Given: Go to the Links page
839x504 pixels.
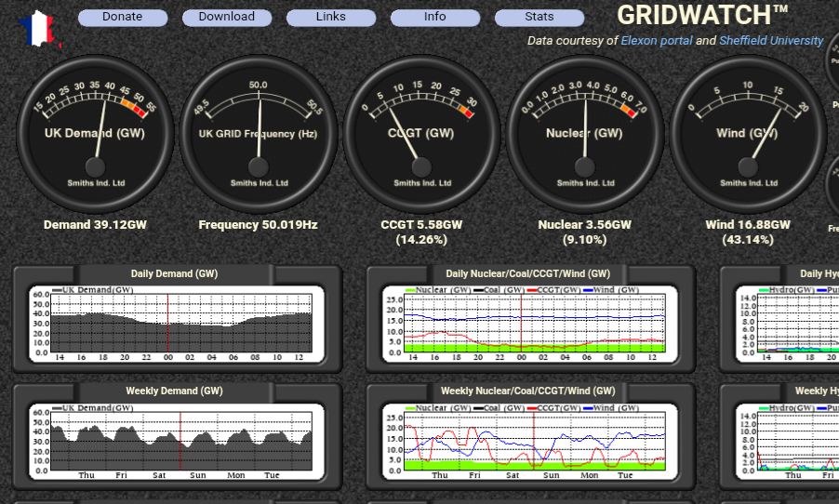Looking at the screenshot, I should 331,17.
